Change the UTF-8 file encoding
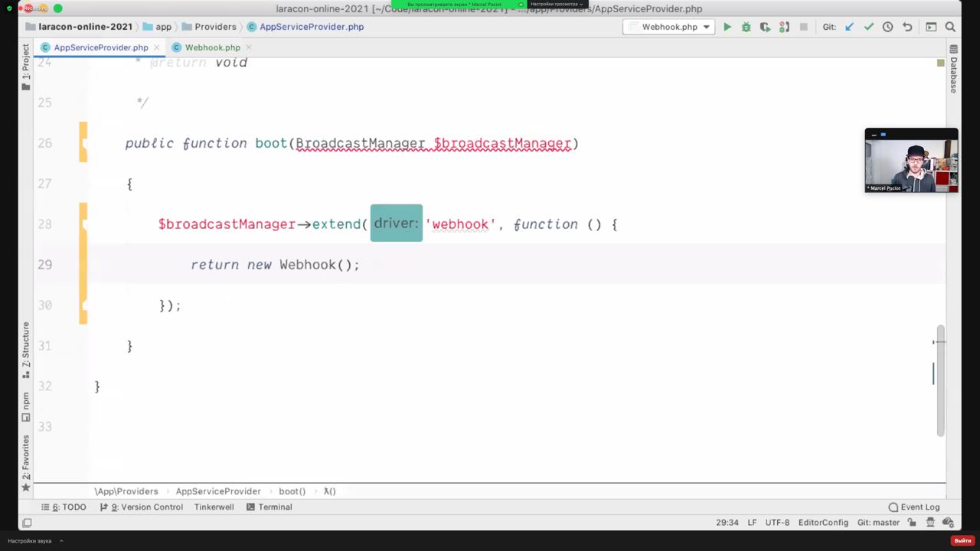980x551 pixels. (x=777, y=523)
